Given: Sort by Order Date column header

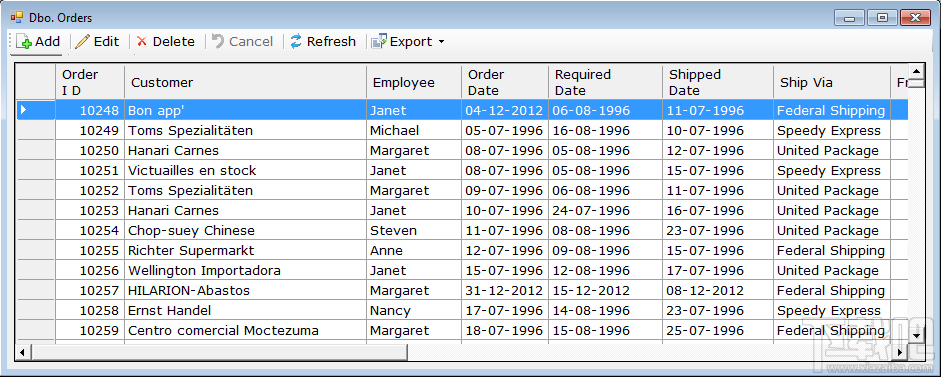Looking at the screenshot, I should pos(505,82).
